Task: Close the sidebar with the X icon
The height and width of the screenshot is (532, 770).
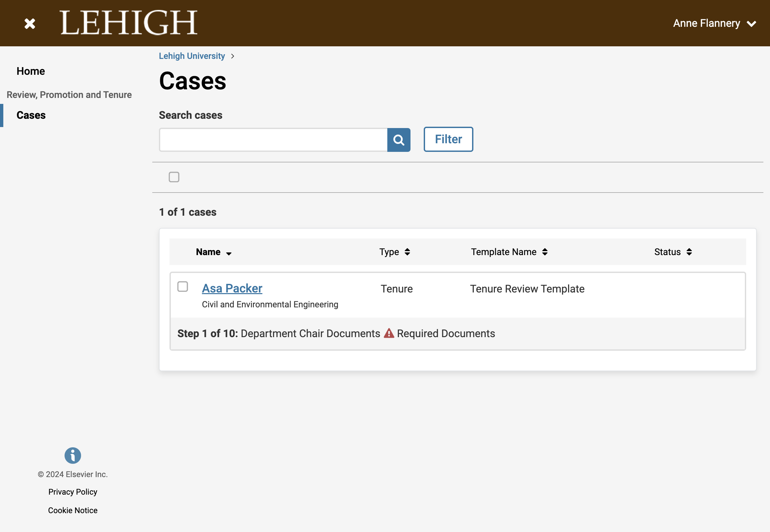Action: point(30,23)
